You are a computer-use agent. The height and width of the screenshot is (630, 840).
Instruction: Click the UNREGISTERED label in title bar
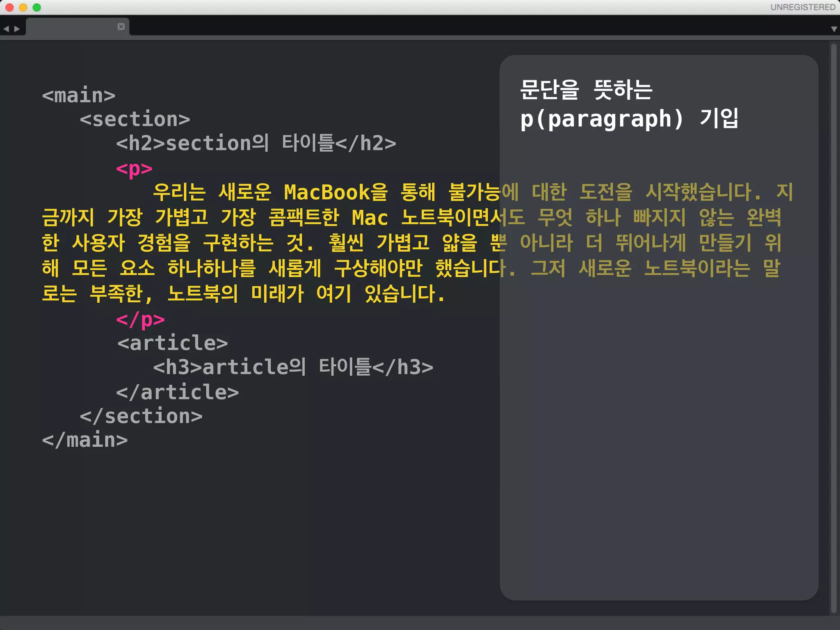[803, 7]
